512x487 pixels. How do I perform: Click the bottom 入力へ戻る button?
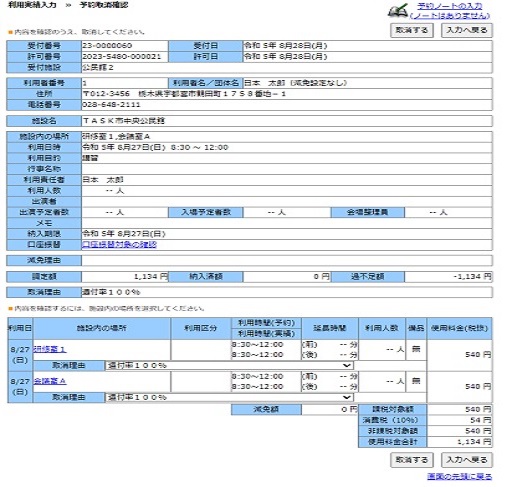click(x=467, y=460)
